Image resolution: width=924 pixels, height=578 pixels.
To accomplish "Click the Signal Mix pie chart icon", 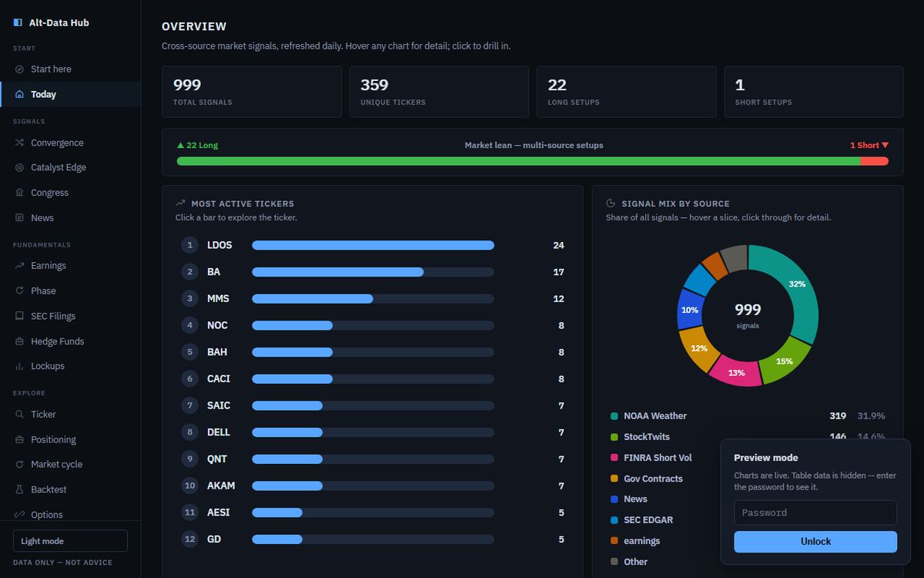I will click(x=611, y=203).
